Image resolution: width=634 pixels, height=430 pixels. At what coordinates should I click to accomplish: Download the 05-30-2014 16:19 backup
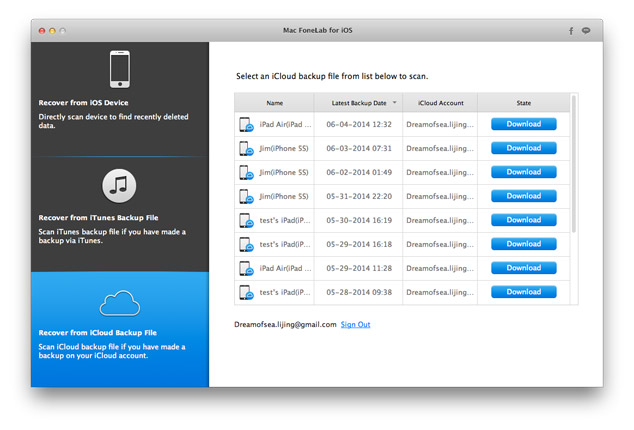(x=524, y=220)
